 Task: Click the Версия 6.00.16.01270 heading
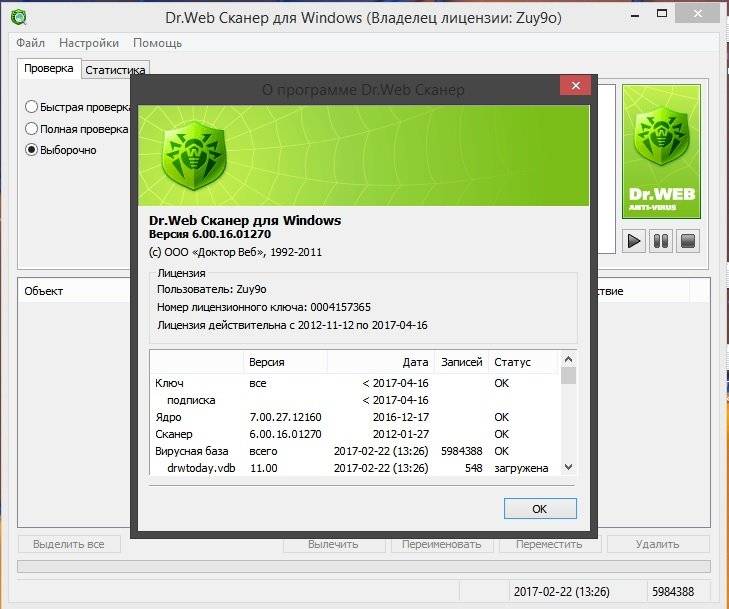point(210,234)
